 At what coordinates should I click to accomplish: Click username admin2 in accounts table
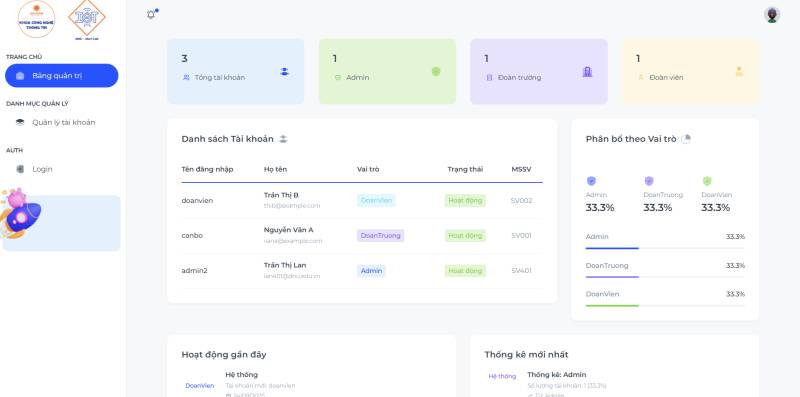[x=194, y=271]
